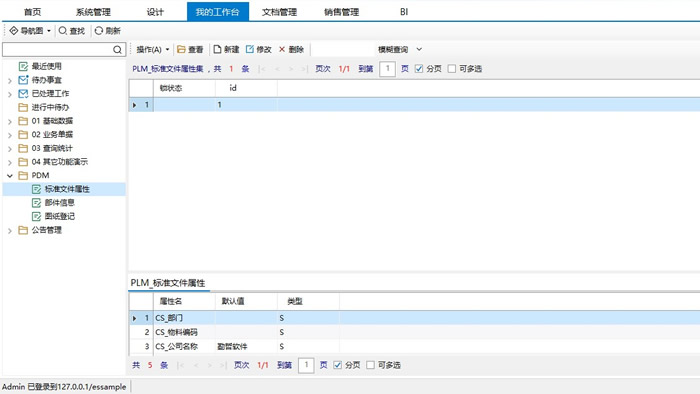This screenshot has height=394, width=700.
Task: Select the 部件信息 tree item
Action: 59,203
